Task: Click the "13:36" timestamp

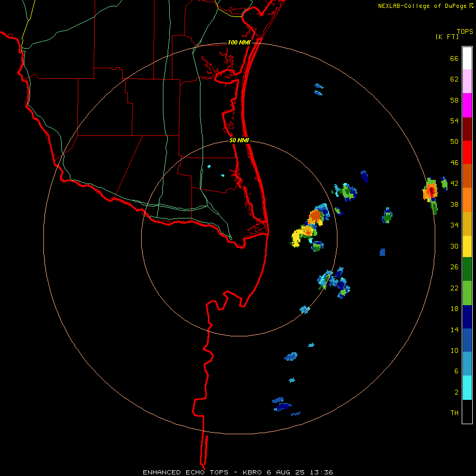Action: (321, 472)
